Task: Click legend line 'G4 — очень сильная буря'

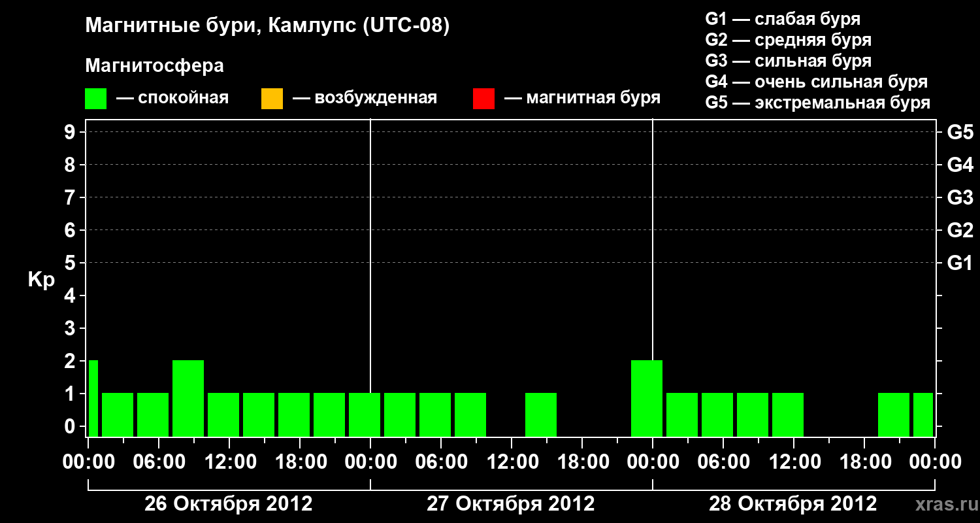Action: pos(817,82)
